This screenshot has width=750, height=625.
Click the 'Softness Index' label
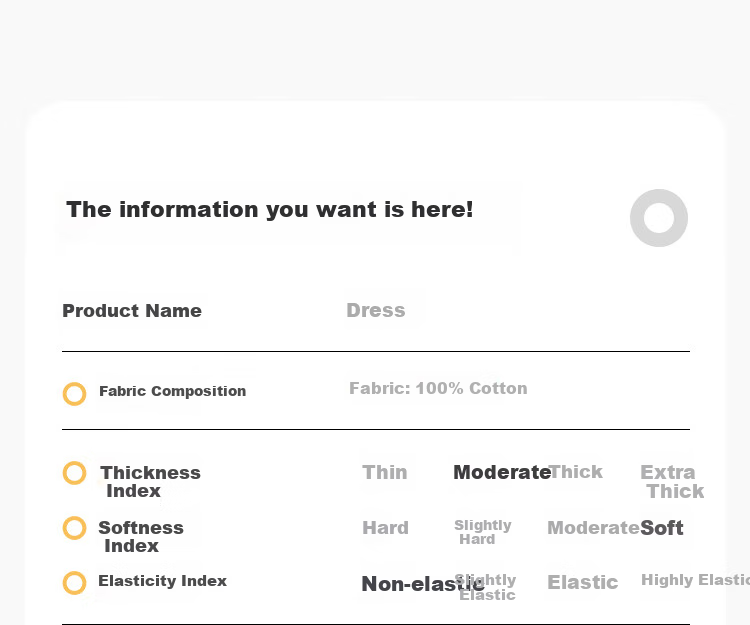[x=141, y=537]
